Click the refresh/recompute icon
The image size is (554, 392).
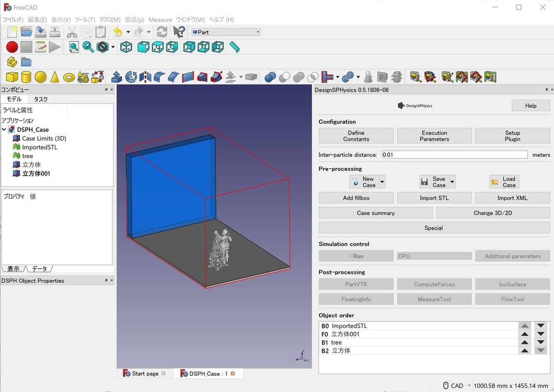(162, 32)
